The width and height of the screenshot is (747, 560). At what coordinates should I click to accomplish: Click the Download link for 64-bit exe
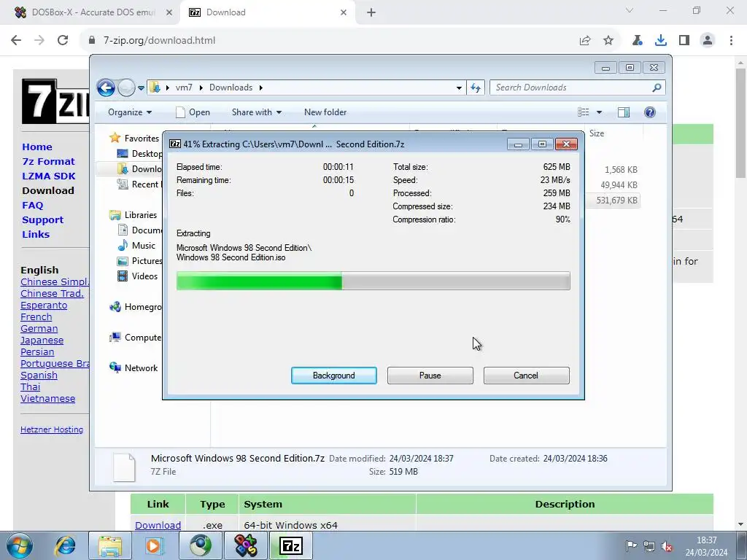(x=158, y=525)
